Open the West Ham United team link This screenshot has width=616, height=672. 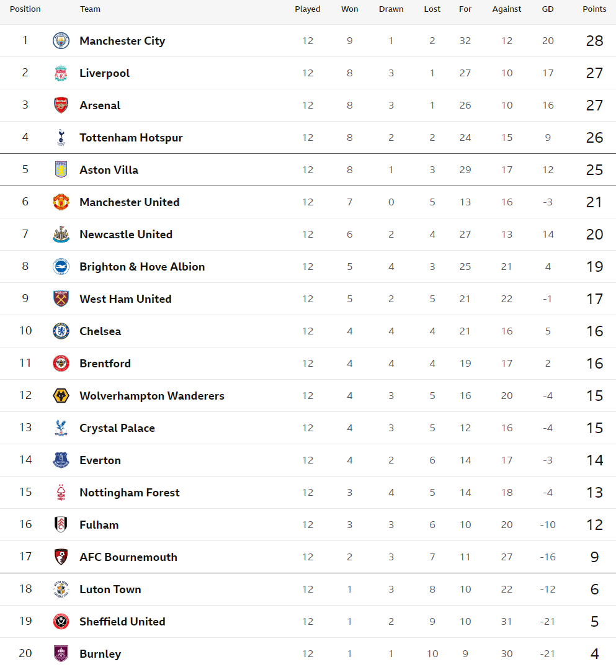coord(125,298)
